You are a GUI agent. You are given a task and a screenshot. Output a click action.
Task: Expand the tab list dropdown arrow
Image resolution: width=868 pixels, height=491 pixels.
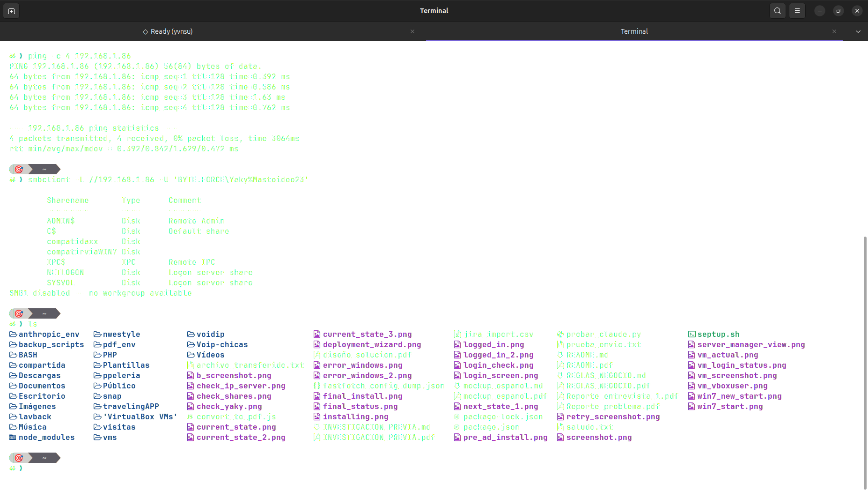[x=858, y=31]
